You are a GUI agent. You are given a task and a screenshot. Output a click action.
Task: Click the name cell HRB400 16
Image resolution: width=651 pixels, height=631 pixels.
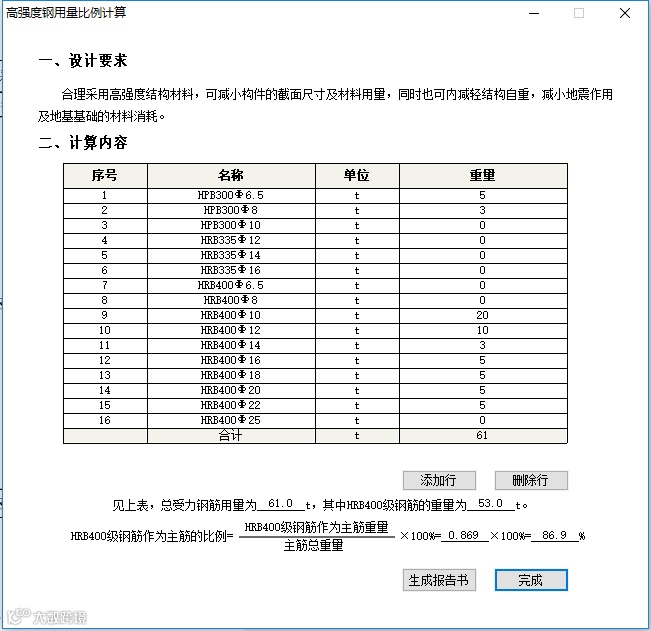[x=231, y=360]
